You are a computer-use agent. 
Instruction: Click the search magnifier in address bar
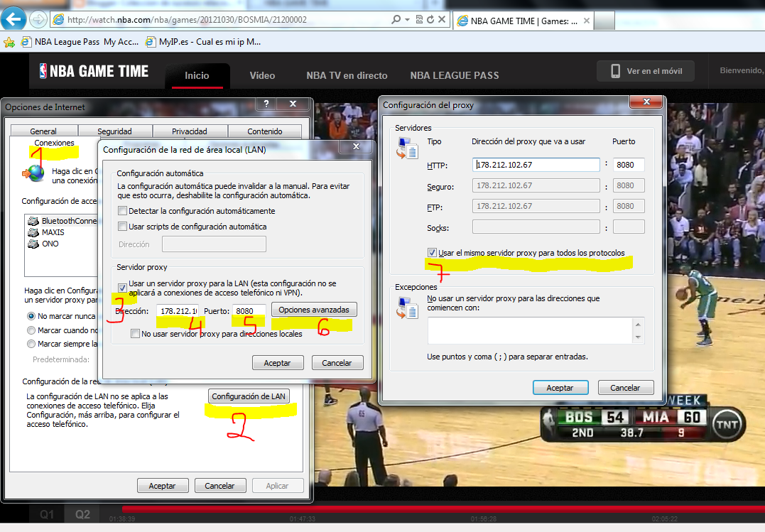(396, 19)
